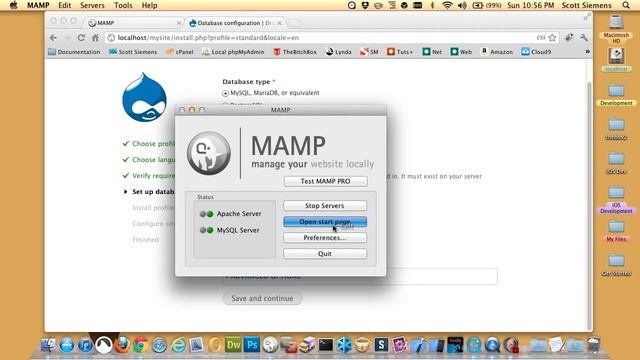Open the Development folder on desktop

(616, 94)
